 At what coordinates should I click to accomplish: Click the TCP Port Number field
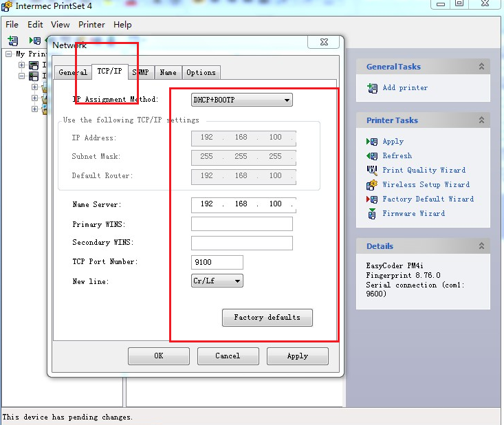tap(217, 262)
